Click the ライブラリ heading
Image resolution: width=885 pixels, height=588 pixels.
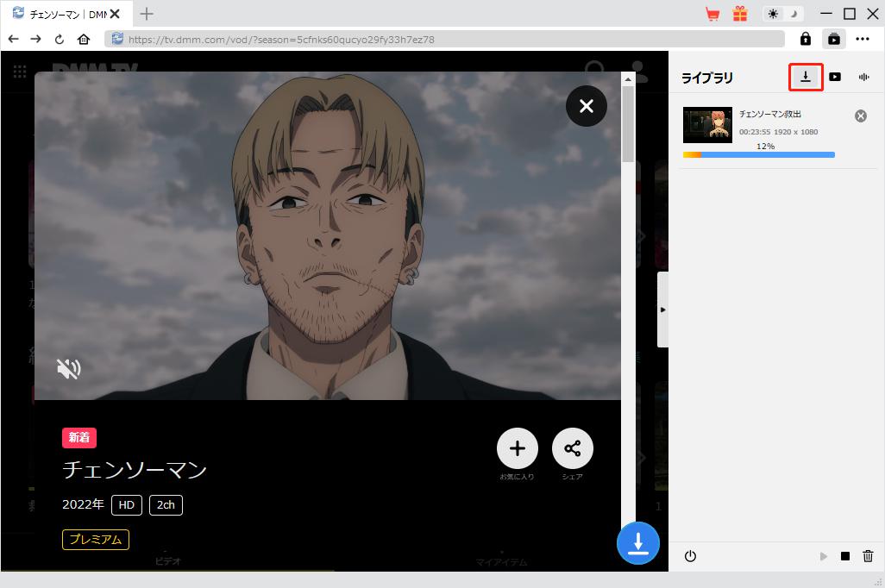point(706,78)
